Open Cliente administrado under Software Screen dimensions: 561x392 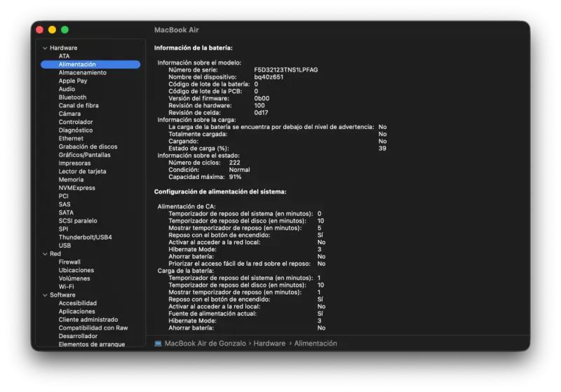click(x=88, y=319)
